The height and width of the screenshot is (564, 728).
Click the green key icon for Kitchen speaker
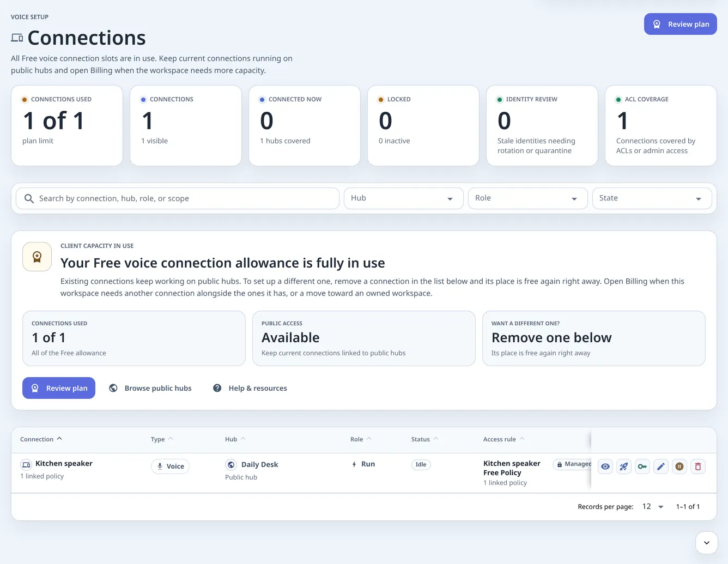click(x=642, y=466)
